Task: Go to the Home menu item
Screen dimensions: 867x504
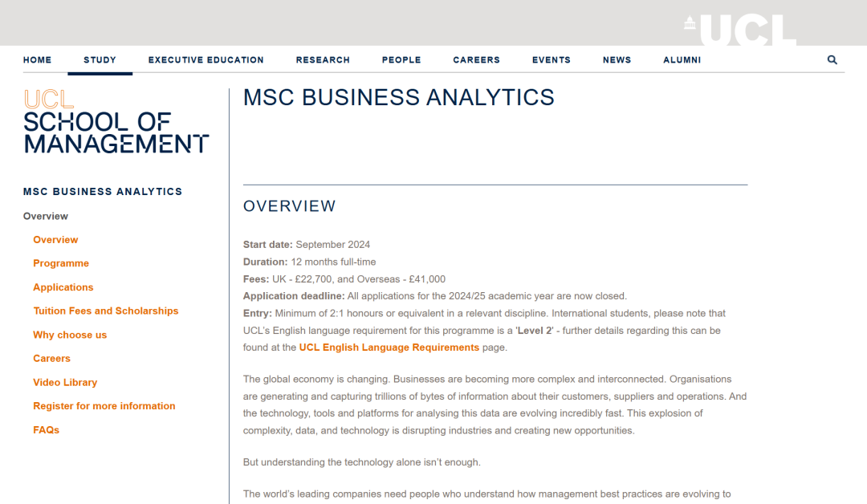Action: coord(37,59)
